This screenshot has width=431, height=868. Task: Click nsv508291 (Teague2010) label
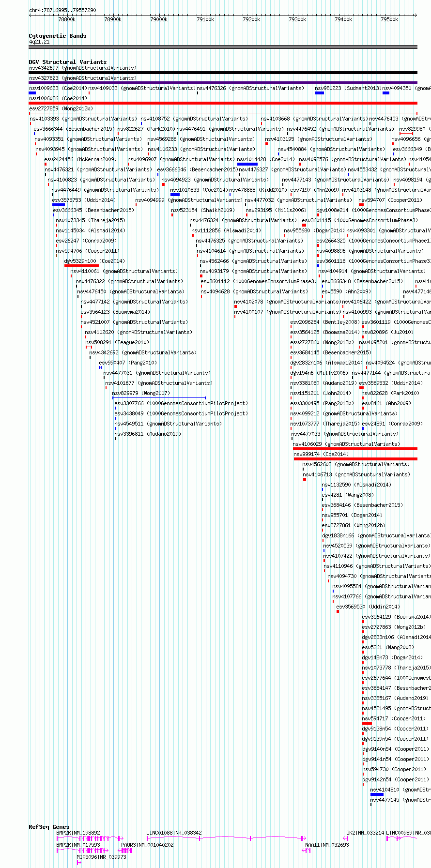(117, 342)
